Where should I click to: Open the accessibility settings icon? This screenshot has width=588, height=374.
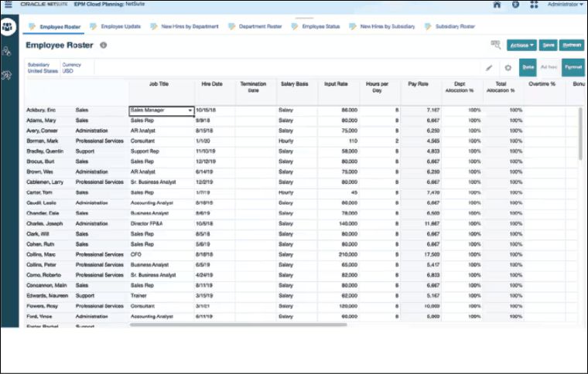[515, 5]
